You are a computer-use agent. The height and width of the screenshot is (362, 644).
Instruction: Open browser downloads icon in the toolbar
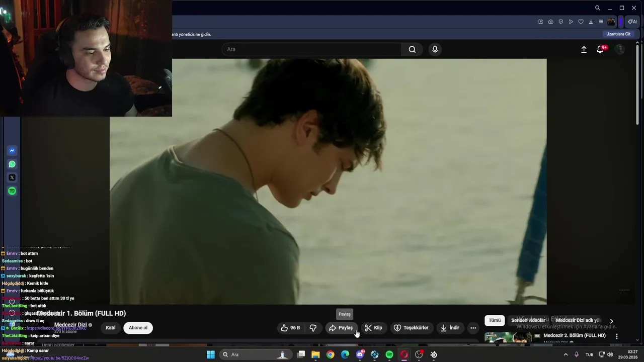(591, 22)
